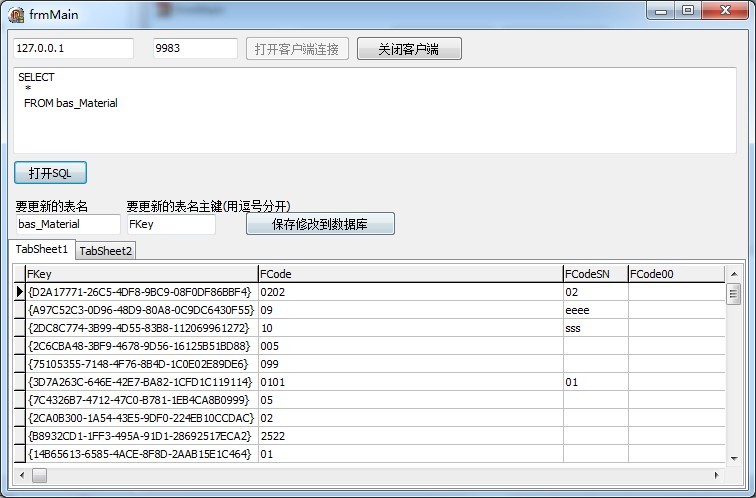The width and height of the screenshot is (756, 498).
Task: Click the FKey column header
Action: click(x=142, y=274)
